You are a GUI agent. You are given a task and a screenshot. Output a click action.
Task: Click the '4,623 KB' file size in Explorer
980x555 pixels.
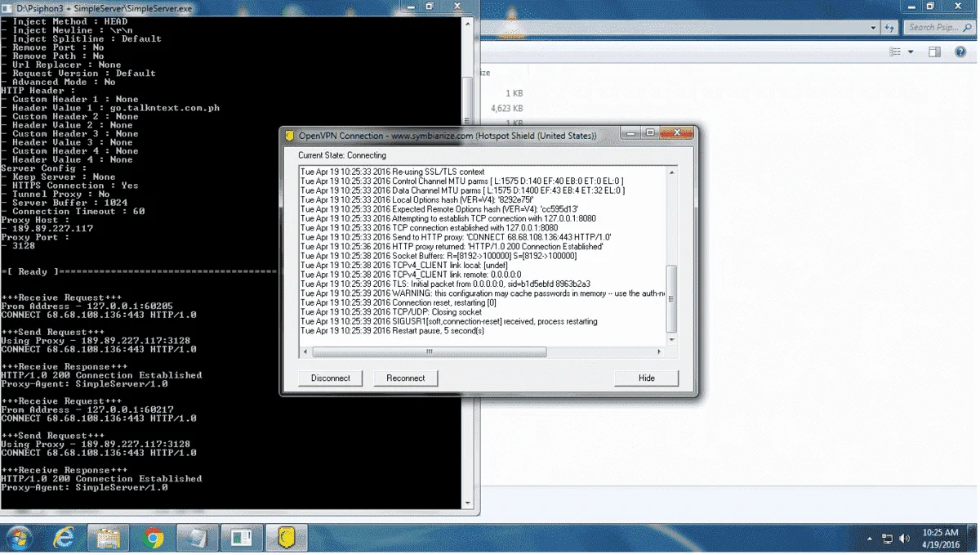tap(507, 108)
